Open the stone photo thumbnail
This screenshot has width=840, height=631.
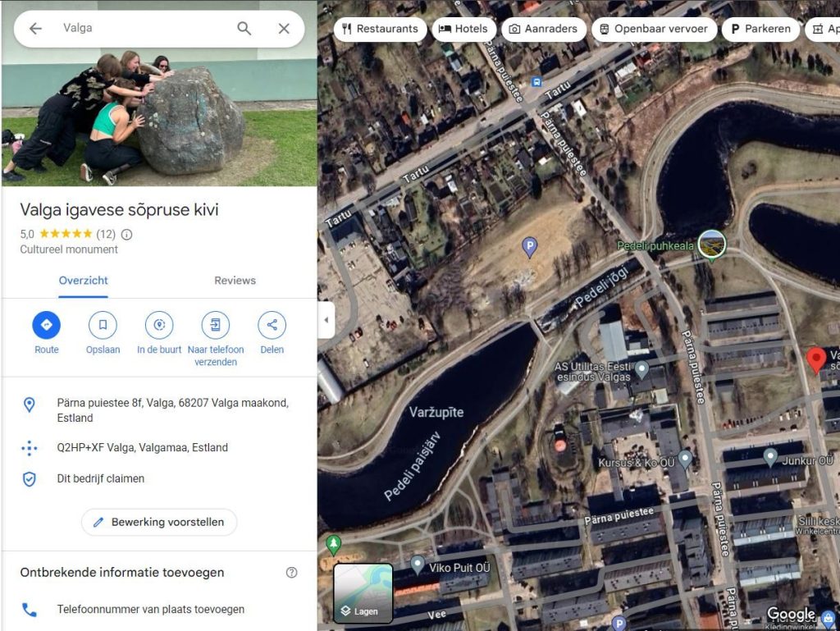click(159, 107)
